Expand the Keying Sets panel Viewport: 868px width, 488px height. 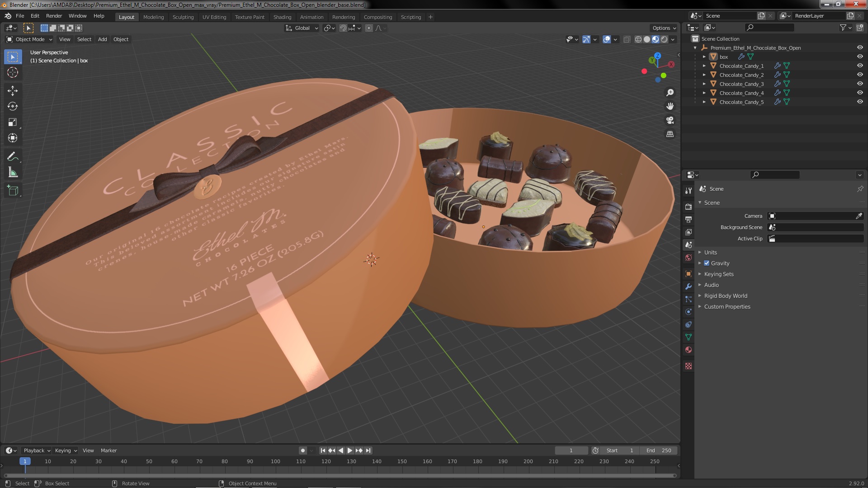tap(718, 274)
